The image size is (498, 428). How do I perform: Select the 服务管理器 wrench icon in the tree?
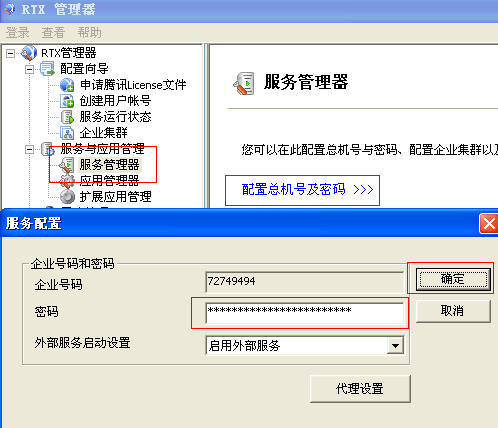coord(67,165)
